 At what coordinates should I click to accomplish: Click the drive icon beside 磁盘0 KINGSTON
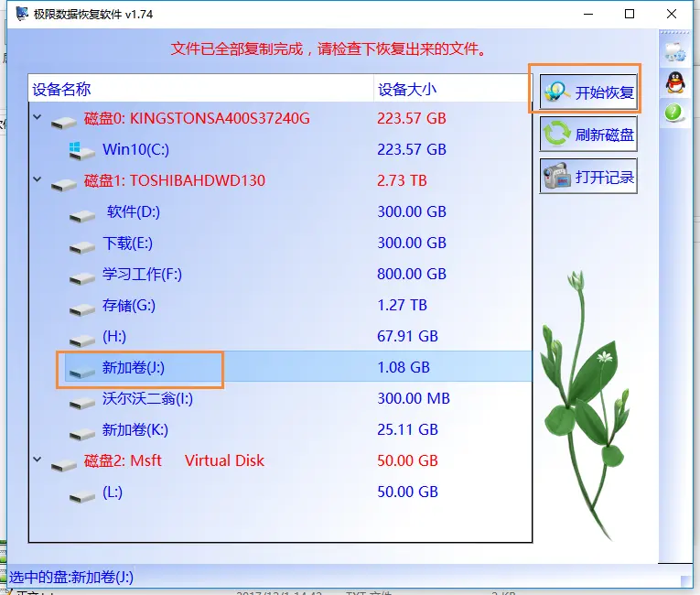click(x=63, y=123)
